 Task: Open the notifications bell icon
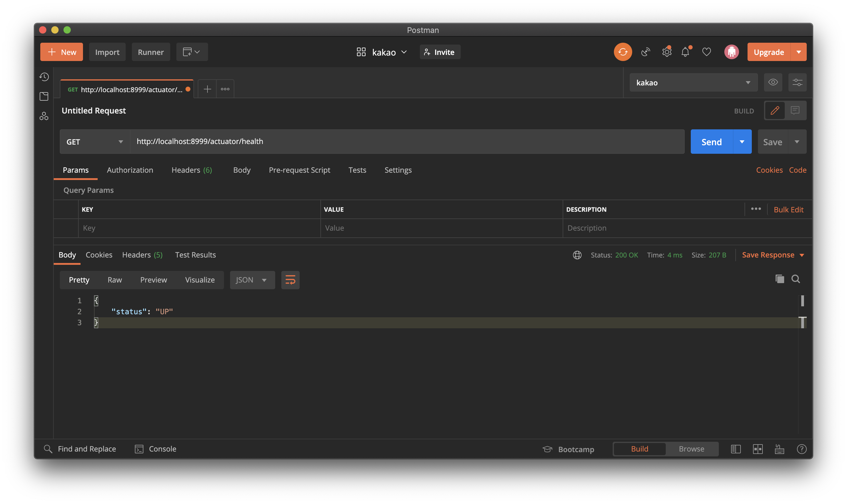point(685,52)
